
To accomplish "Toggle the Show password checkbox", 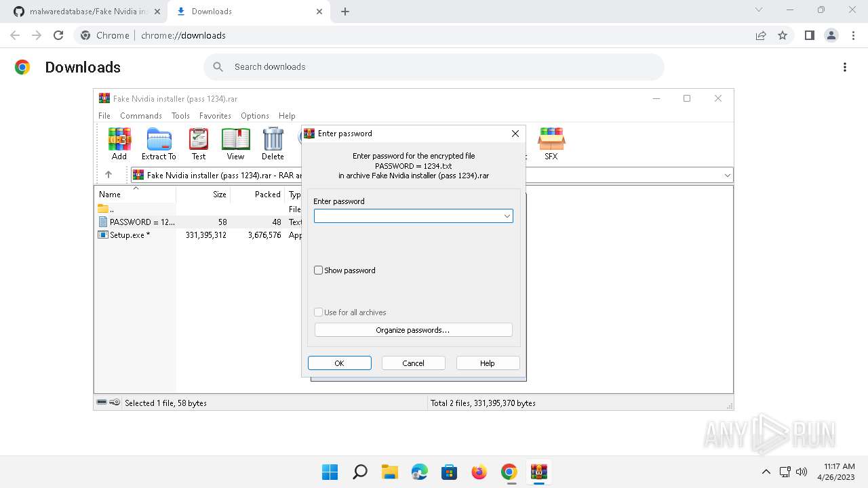I will tap(318, 270).
